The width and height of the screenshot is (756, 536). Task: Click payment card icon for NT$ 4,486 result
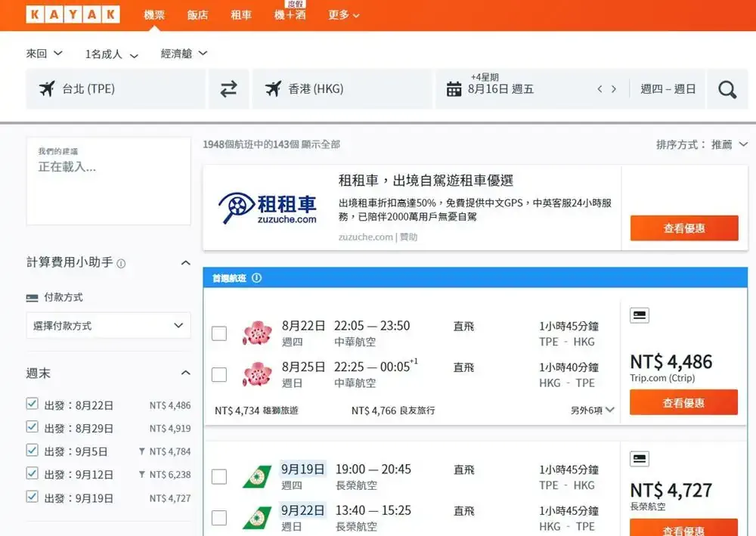click(x=640, y=315)
